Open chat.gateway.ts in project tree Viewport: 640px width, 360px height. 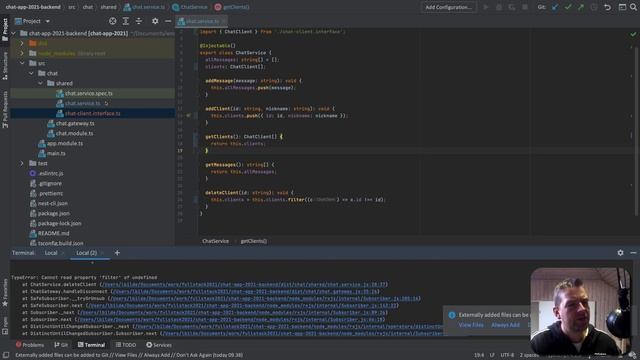(75, 123)
